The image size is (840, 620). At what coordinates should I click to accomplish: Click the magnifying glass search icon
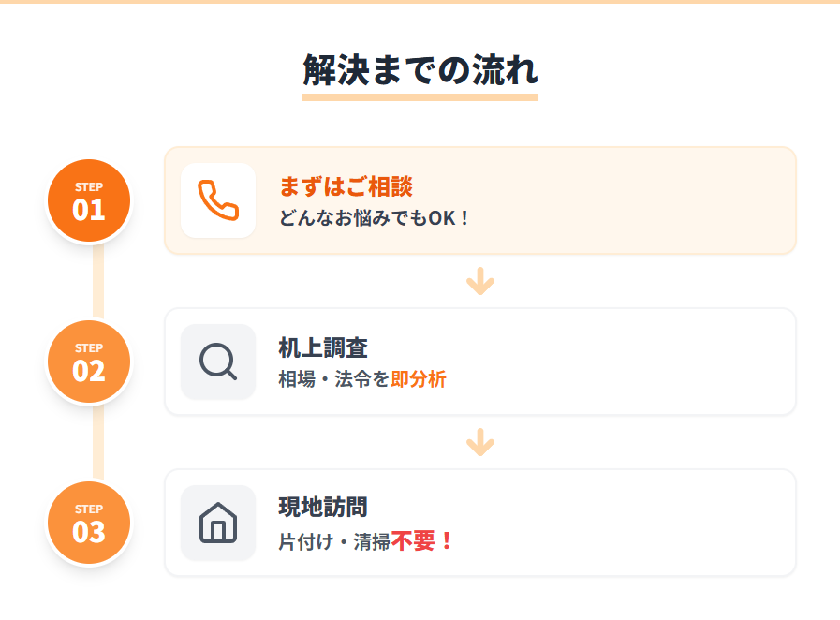coord(218,362)
